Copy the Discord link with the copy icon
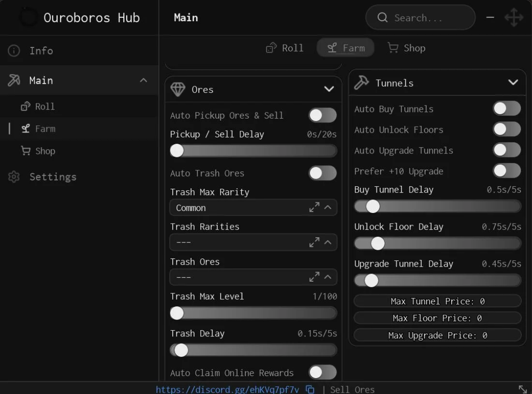Image resolution: width=532 pixels, height=394 pixels. tap(310, 389)
